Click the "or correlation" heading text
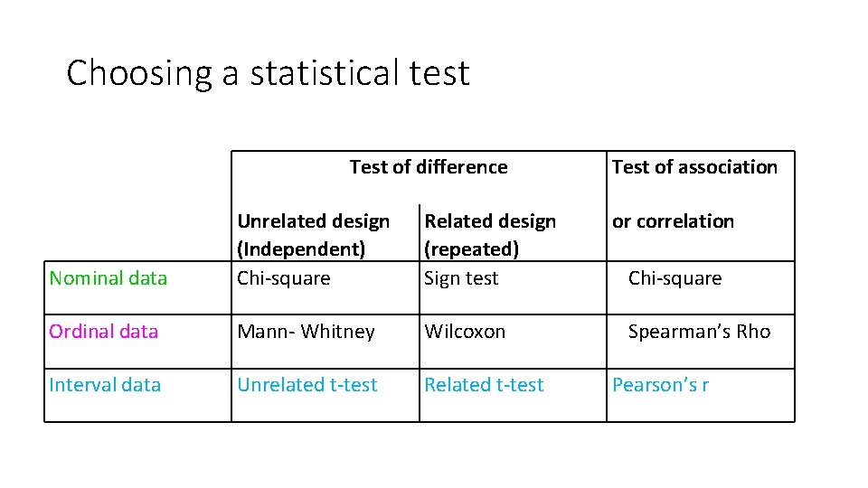868x488 pixels. (x=673, y=221)
